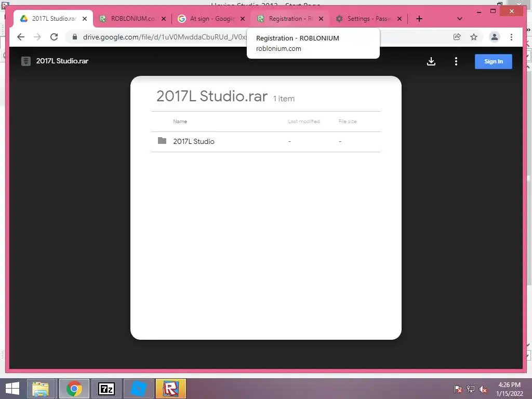The width and height of the screenshot is (532, 399).
Task: Open Drive viewer more actions menu
Action: (456, 61)
